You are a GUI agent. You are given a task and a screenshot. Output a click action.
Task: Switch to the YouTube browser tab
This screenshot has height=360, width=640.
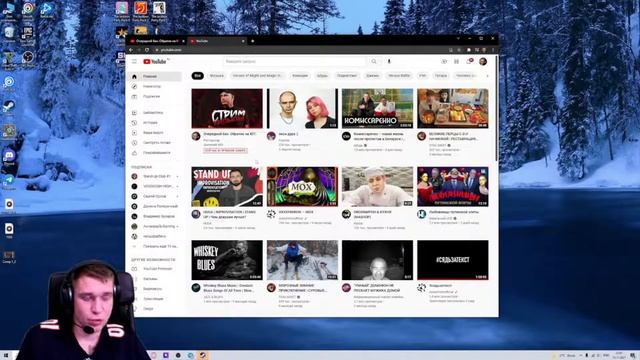pos(217,41)
